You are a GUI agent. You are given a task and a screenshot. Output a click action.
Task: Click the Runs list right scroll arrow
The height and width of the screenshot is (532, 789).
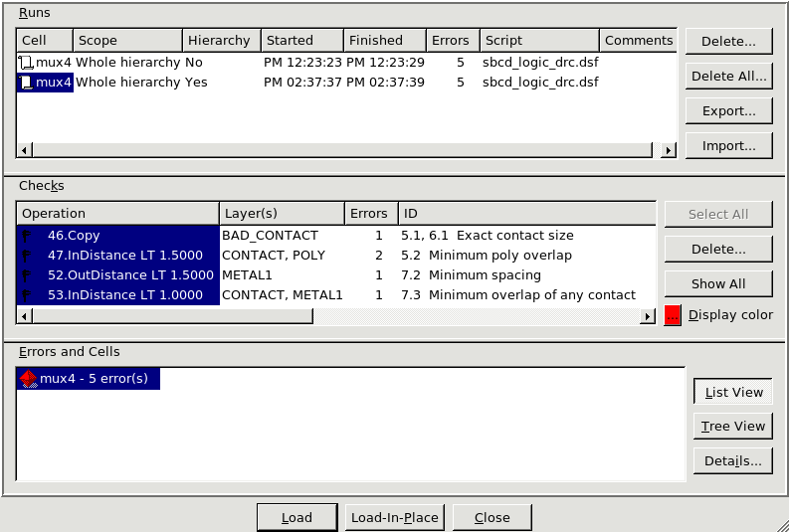click(669, 150)
